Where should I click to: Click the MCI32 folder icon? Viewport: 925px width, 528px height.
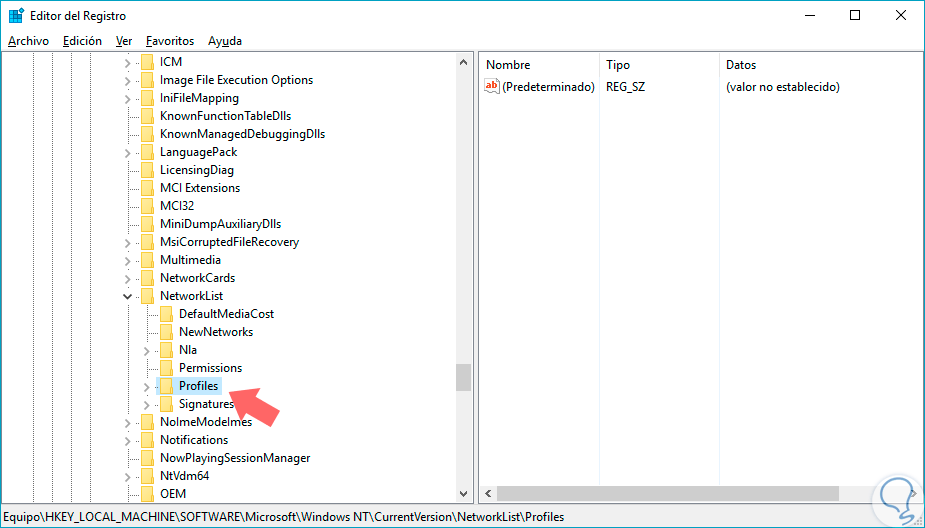[147, 206]
